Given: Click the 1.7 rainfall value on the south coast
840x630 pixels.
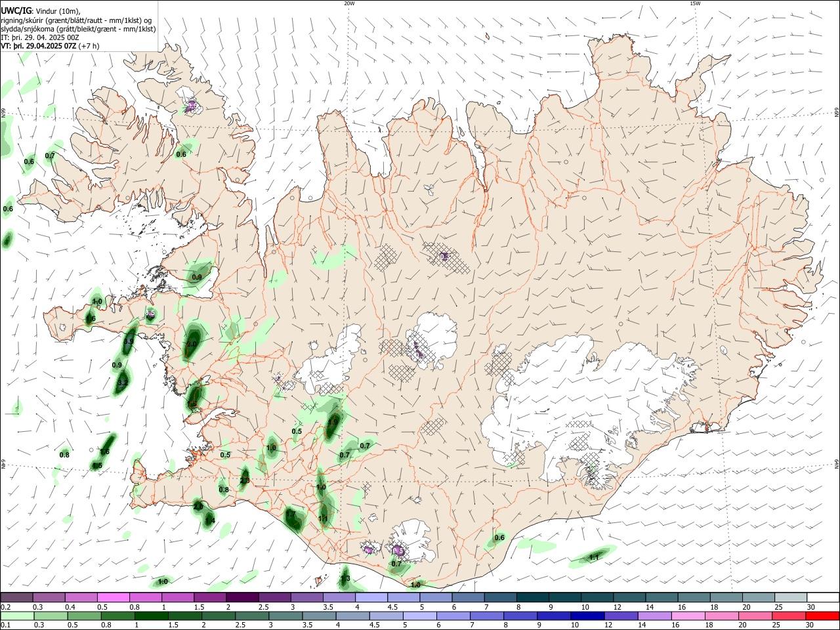Looking at the screenshot, I should [291, 514].
